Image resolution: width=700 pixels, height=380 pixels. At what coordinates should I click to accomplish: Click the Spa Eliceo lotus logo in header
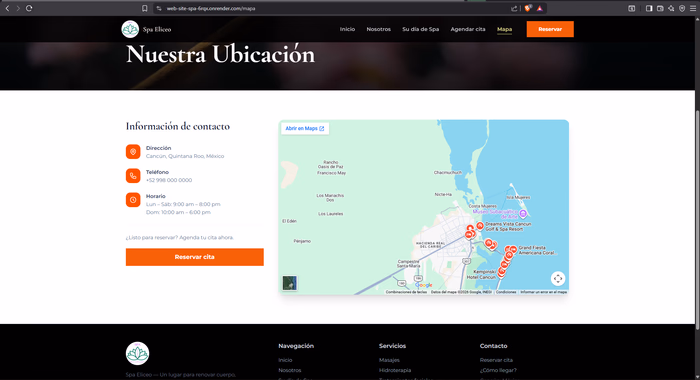tap(130, 29)
